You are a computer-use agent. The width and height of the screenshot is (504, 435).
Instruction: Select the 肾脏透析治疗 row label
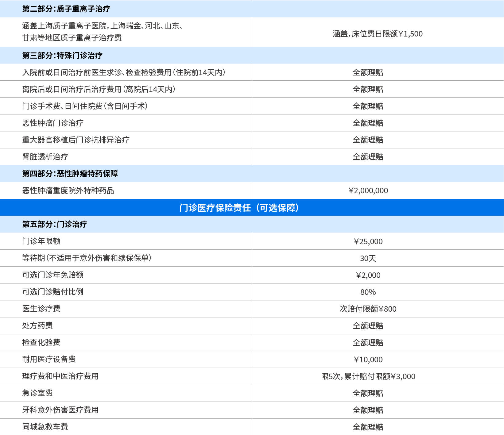[x=45, y=157]
